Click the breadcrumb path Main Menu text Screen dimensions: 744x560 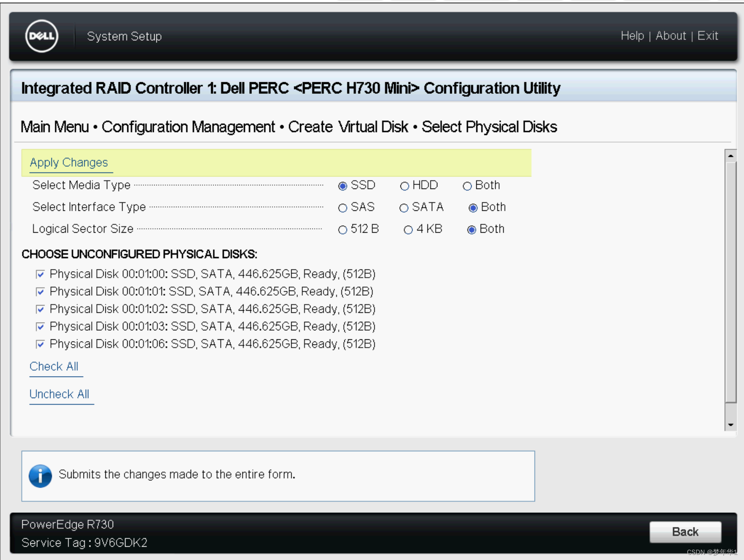point(55,127)
